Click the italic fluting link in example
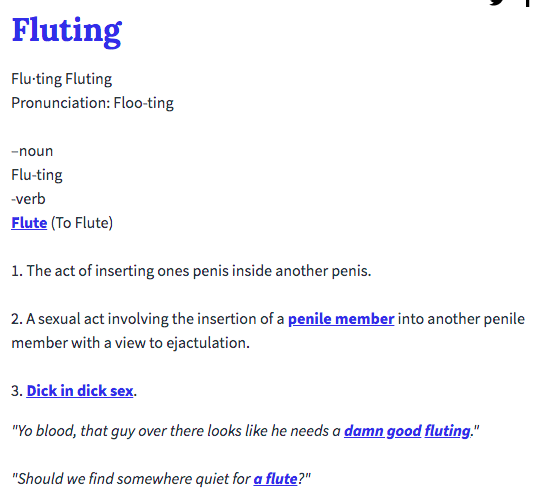The width and height of the screenshot is (535, 500). click(447, 431)
